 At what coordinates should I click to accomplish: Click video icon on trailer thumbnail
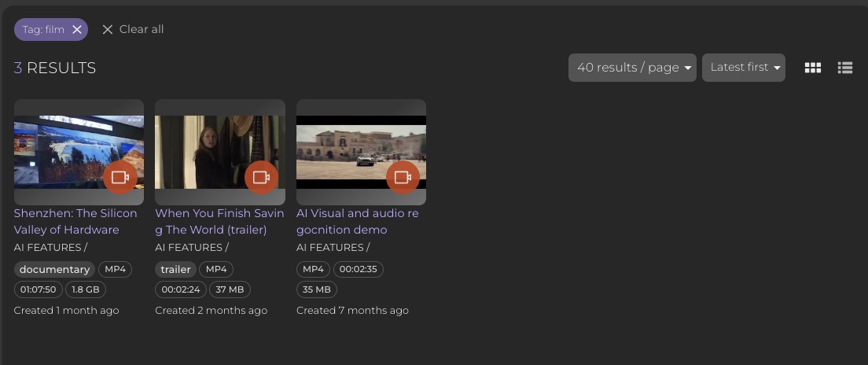(x=261, y=177)
